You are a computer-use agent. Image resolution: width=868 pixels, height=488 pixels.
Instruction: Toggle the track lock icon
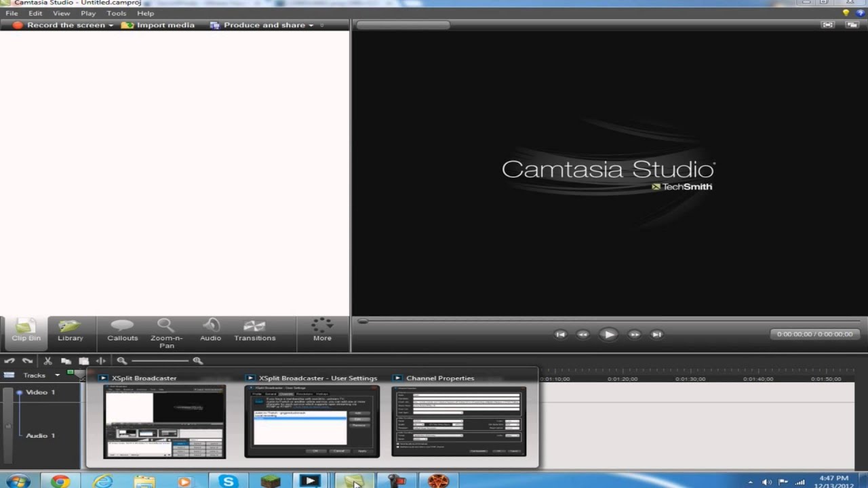coord(8,426)
